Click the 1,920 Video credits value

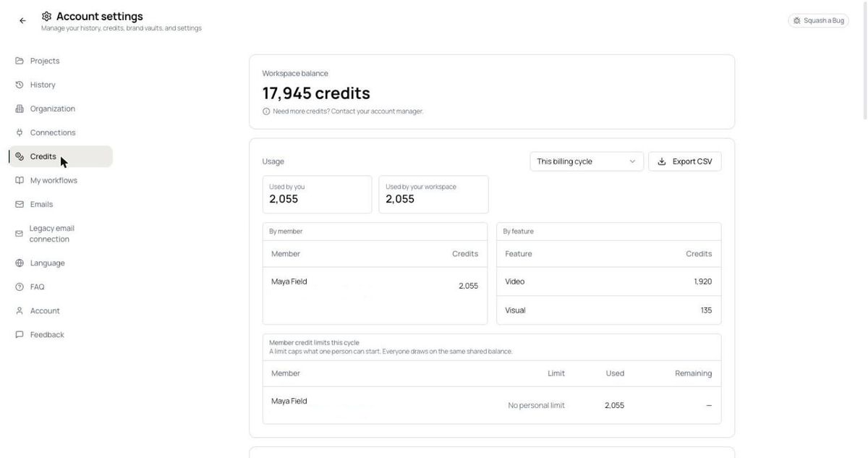702,281
